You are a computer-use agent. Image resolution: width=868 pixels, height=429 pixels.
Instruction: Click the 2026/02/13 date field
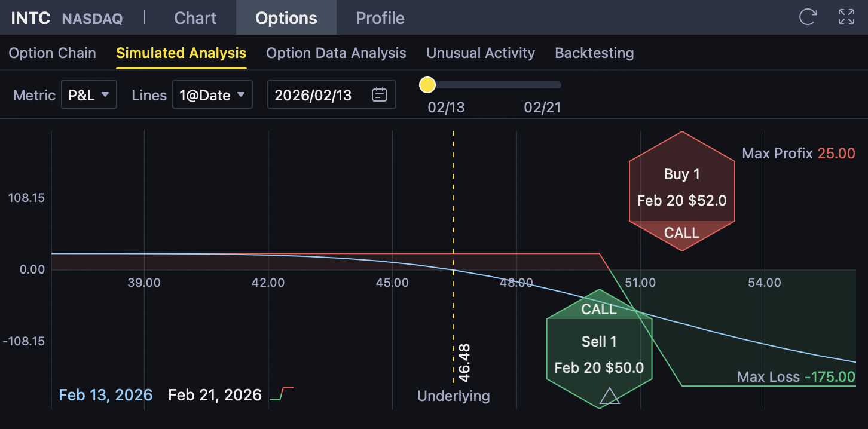313,95
